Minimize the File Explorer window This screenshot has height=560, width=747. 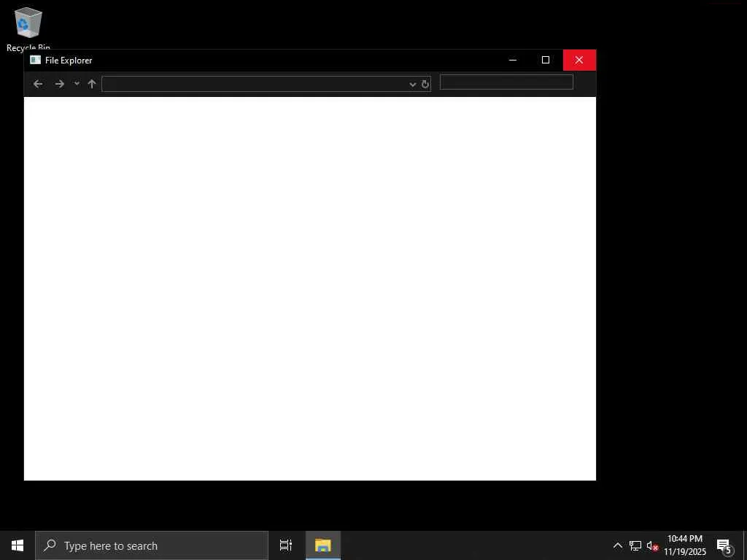coord(513,60)
